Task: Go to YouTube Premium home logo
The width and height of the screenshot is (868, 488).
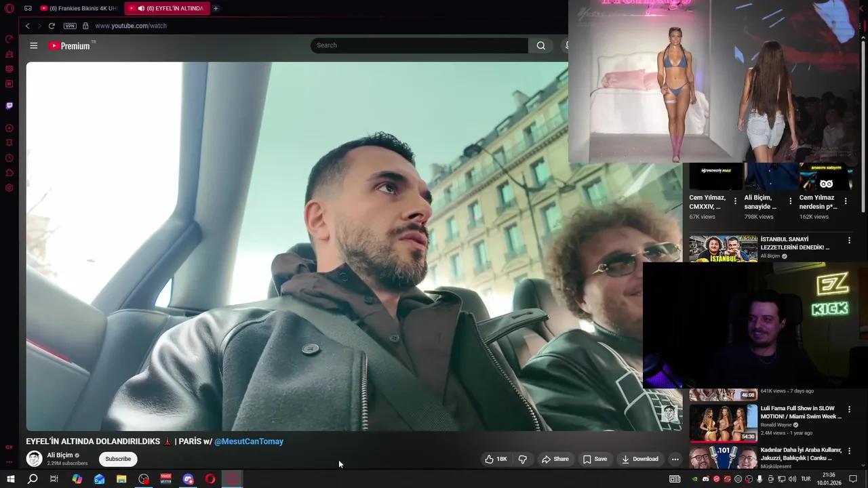Action: pos(69,45)
